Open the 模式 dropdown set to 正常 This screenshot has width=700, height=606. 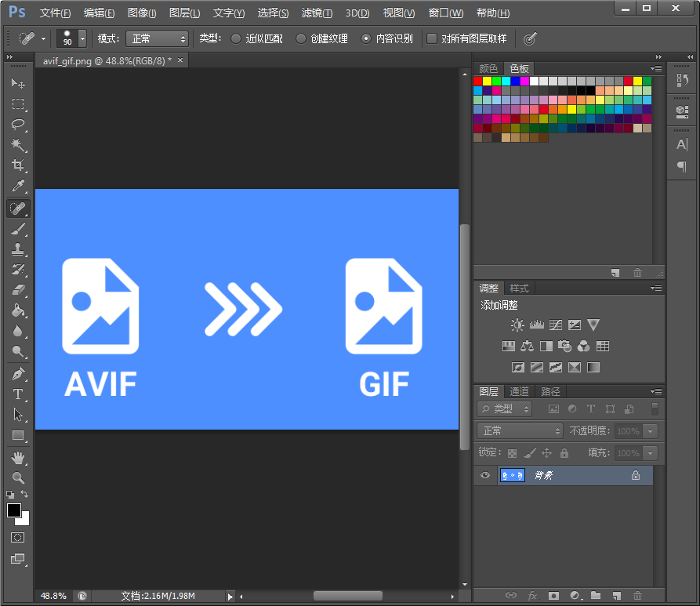(157, 38)
